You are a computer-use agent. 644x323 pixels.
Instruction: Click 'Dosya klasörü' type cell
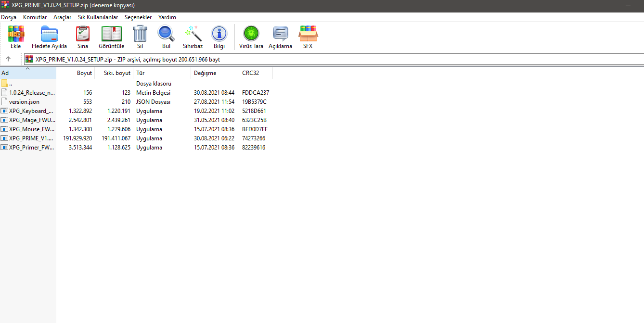[x=154, y=84]
